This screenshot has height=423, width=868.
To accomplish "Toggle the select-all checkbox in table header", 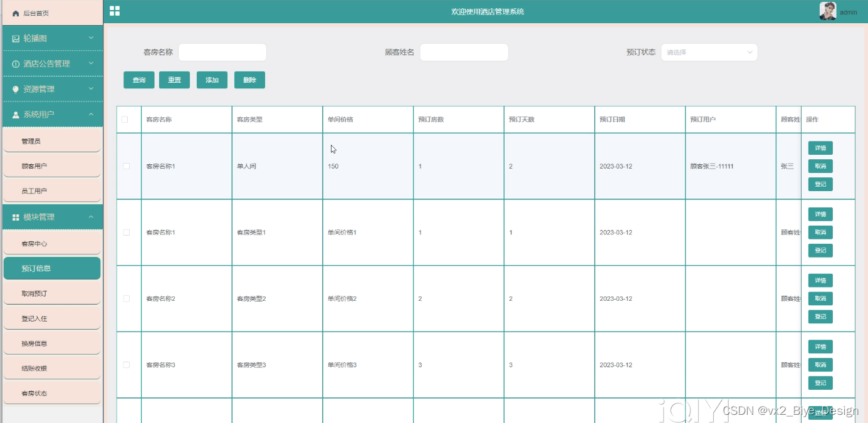I will (125, 120).
